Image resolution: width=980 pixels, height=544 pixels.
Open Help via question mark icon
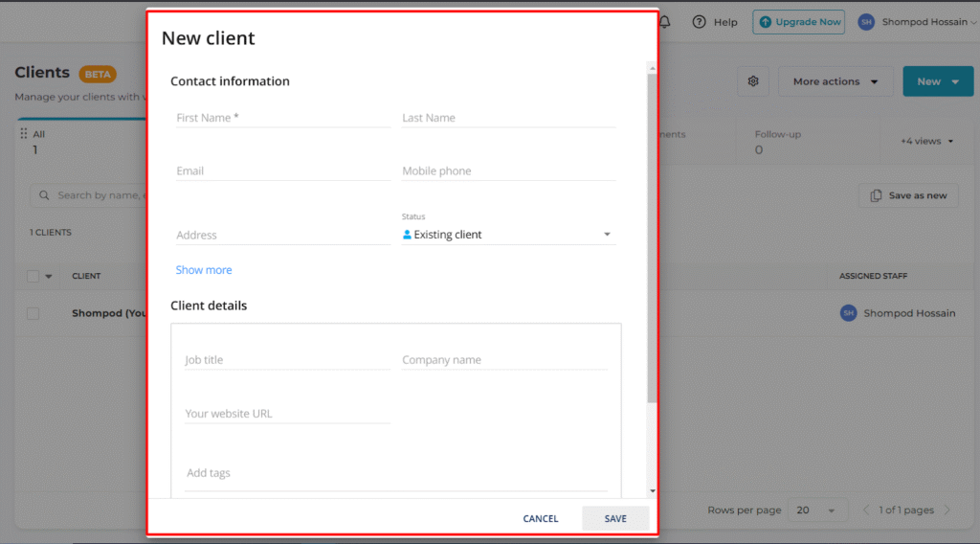700,22
